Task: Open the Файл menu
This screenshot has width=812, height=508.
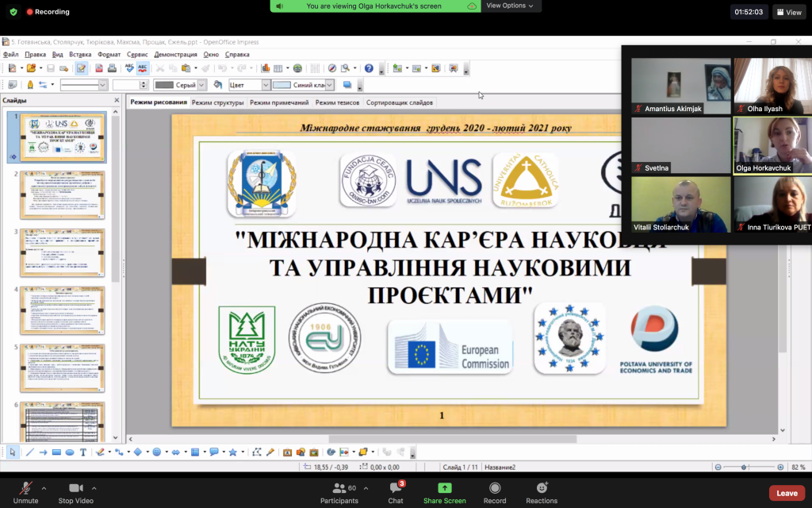Action: (10, 54)
